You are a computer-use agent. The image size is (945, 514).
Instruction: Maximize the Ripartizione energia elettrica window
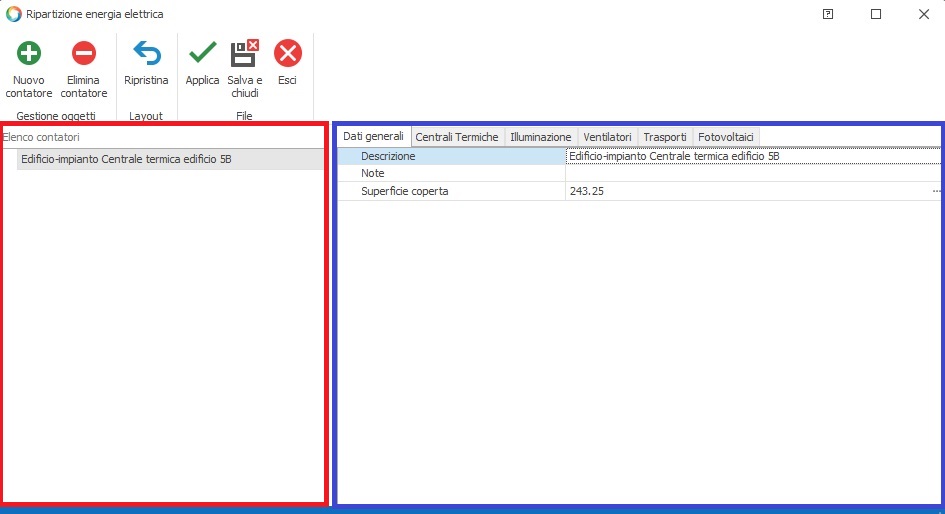876,14
